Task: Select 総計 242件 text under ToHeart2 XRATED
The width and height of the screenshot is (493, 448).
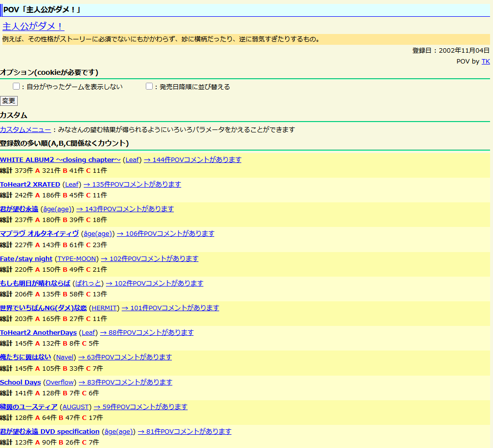Action: [x=16, y=195]
